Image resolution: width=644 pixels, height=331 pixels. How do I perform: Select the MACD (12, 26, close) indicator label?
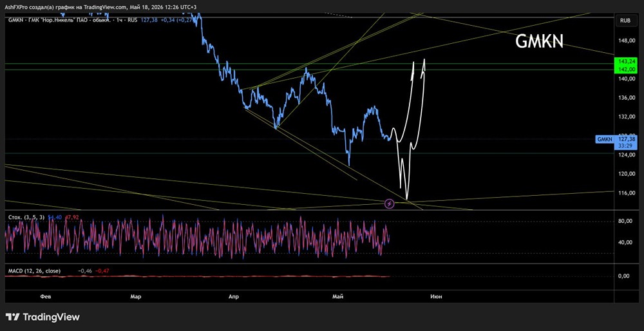point(34,271)
